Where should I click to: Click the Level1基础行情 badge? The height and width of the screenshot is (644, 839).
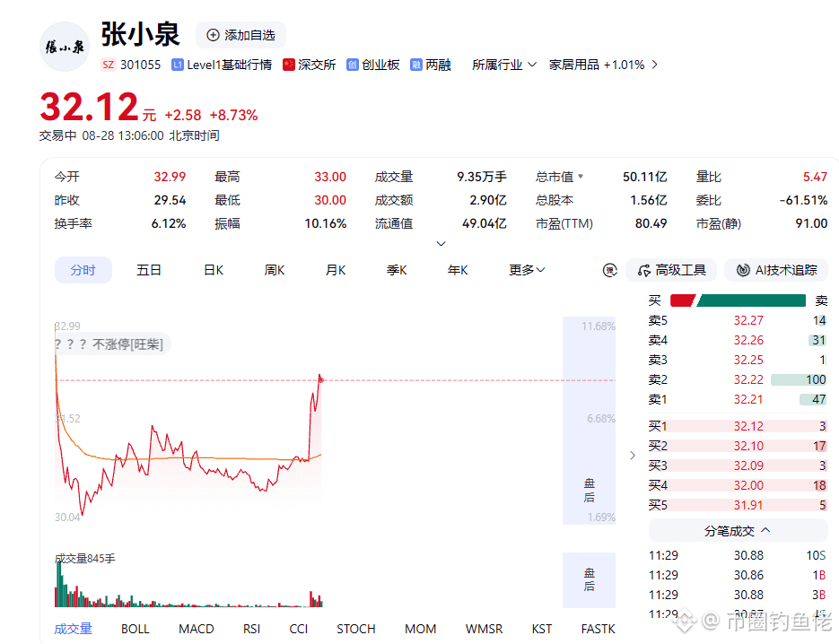click(x=222, y=65)
